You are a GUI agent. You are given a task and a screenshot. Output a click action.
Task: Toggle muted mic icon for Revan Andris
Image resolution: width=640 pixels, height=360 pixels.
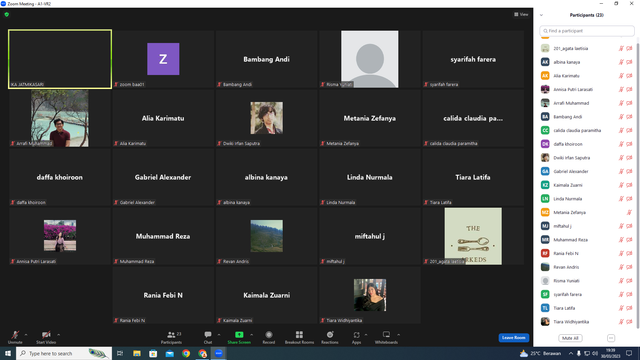click(621, 267)
